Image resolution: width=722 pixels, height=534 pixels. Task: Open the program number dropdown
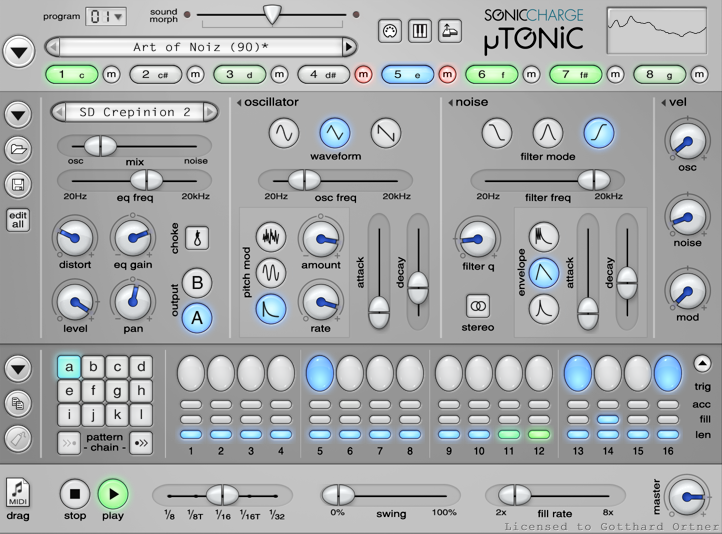coord(106,17)
